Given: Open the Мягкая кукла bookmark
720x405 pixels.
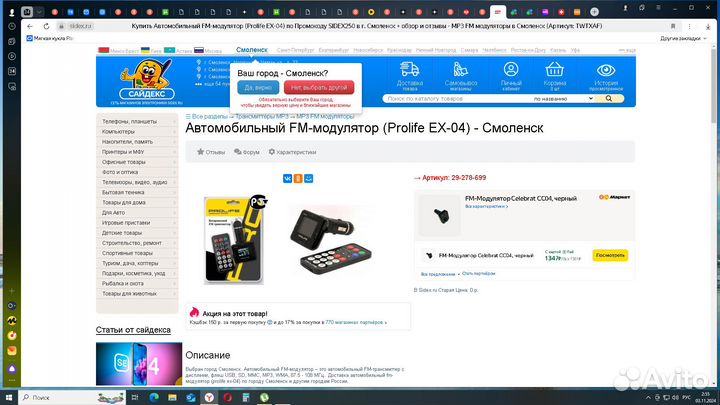Looking at the screenshot, I should click(x=50, y=39).
